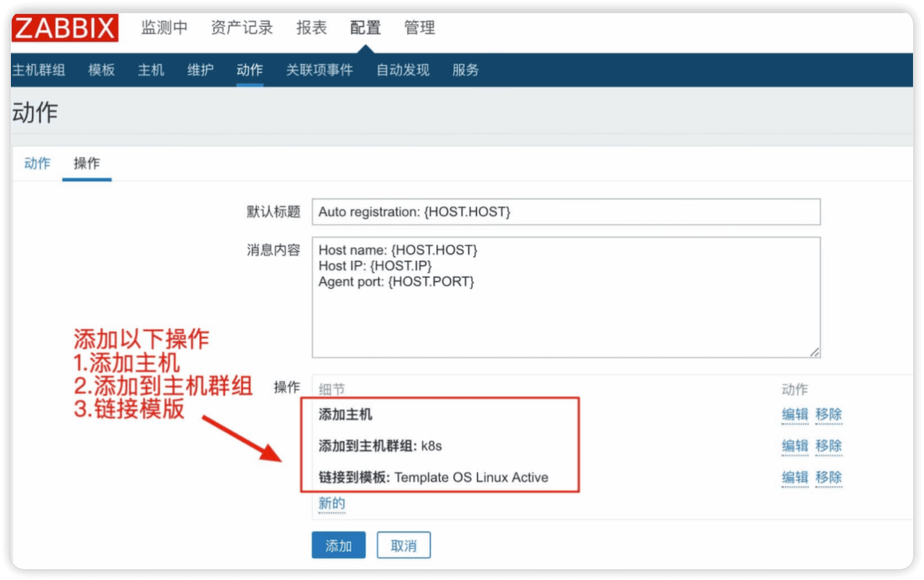The height and width of the screenshot is (580, 924).
Task: Open the 管理 top menu
Action: click(x=420, y=28)
